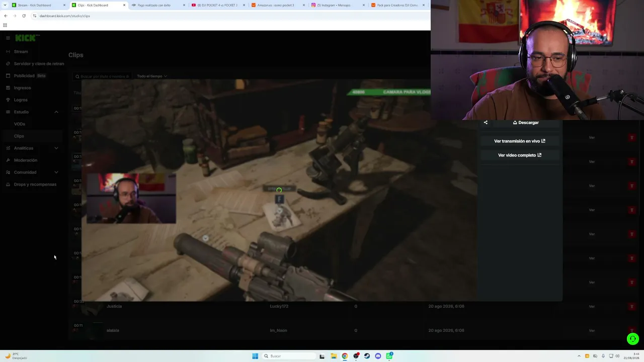Click the microphone icon in system tray
Image resolution: width=644 pixels, height=362 pixels.
click(603, 356)
